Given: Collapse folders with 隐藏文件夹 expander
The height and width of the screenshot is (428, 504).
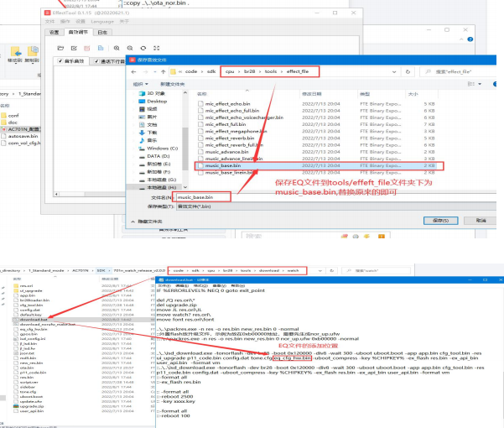Looking at the screenshot, I should click(147, 222).
